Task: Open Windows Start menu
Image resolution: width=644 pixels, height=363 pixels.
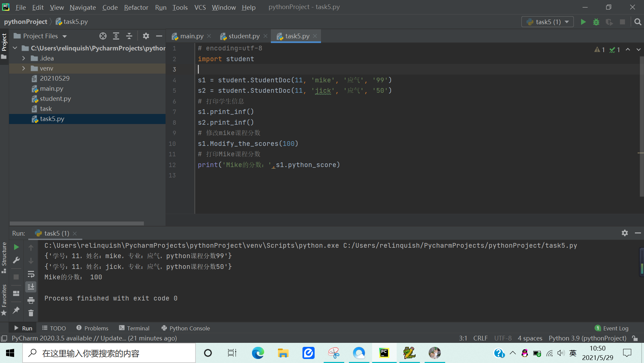Action: click(x=10, y=353)
